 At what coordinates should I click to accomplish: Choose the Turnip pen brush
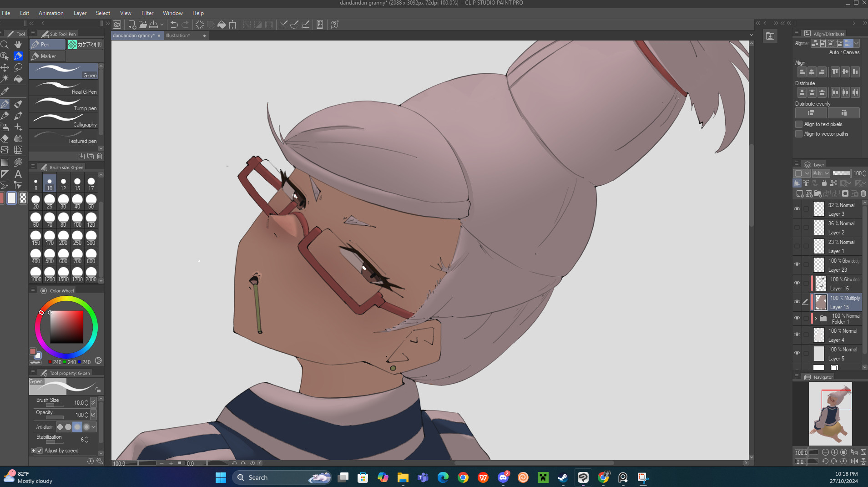[x=64, y=104]
